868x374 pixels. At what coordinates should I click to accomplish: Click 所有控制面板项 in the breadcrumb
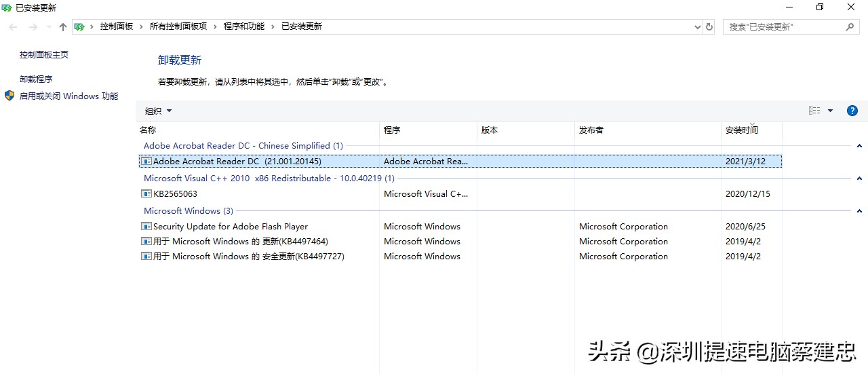pos(178,26)
